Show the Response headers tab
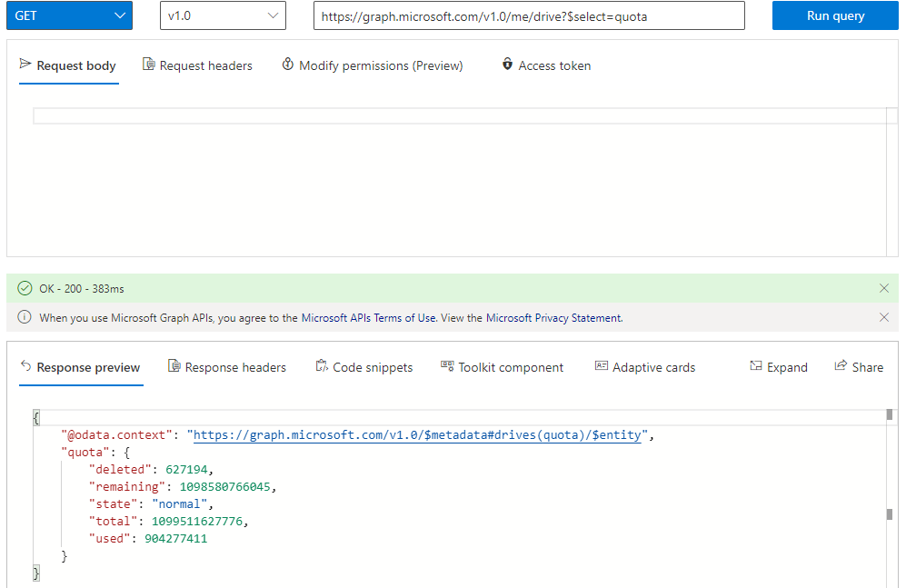 click(x=227, y=367)
